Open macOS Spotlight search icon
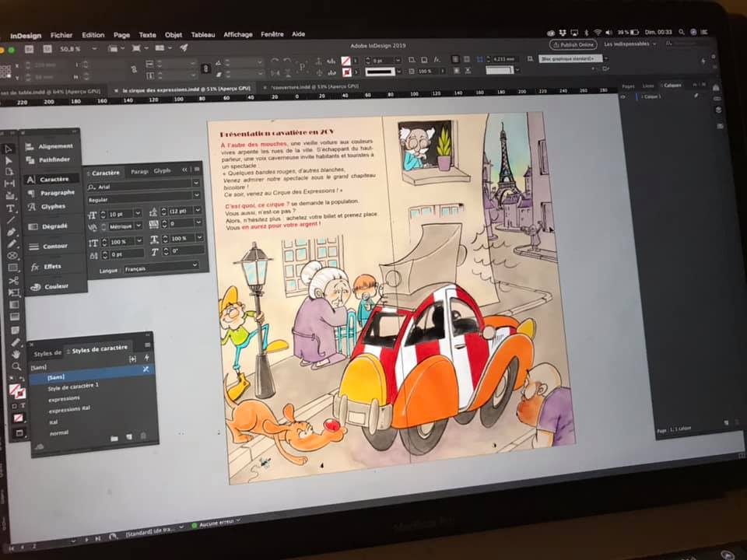The image size is (747, 560). tap(682, 32)
